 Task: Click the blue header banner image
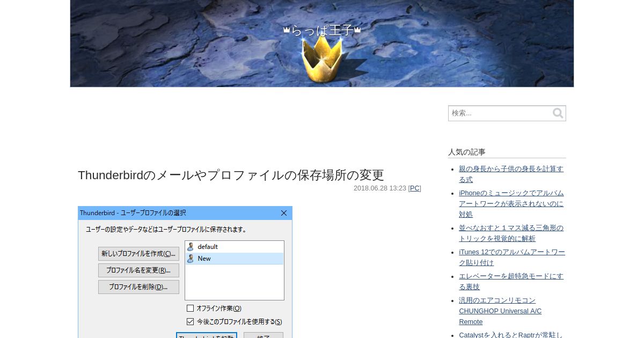[x=322, y=43]
